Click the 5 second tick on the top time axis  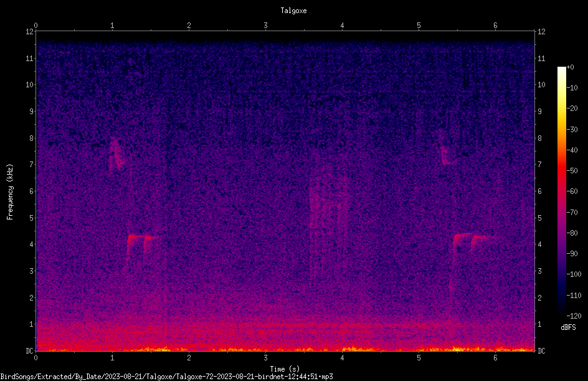coord(419,26)
